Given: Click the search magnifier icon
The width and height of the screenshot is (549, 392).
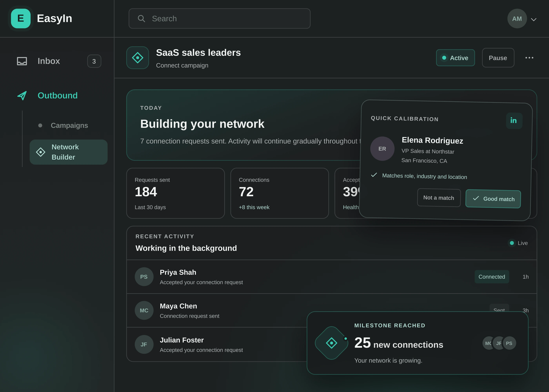Looking at the screenshot, I should [x=141, y=19].
